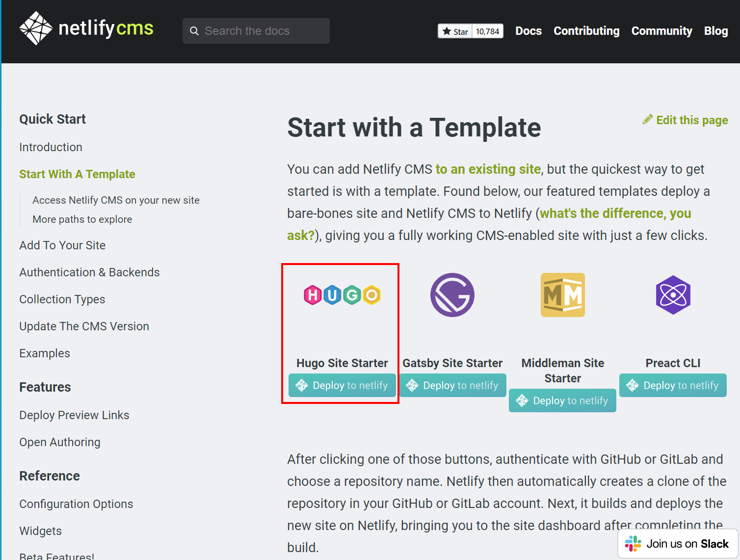Switch to the Docs section

tap(528, 30)
